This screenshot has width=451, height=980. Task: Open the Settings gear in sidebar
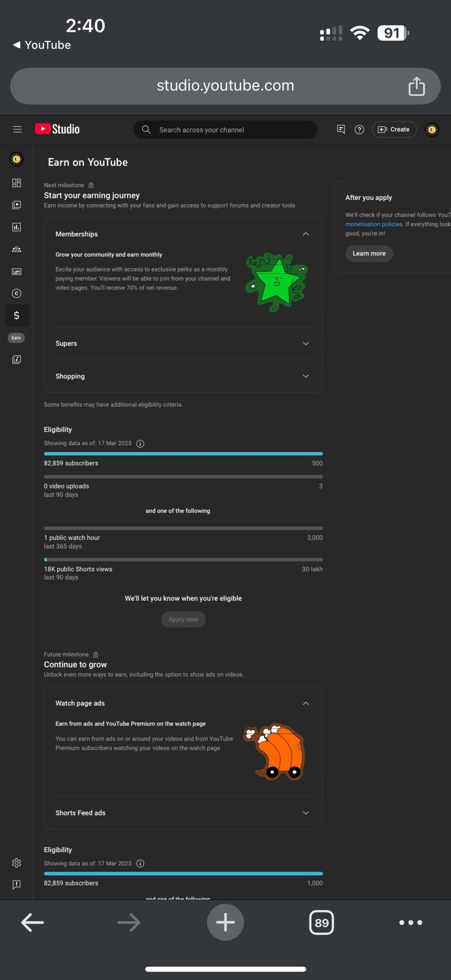[16, 863]
